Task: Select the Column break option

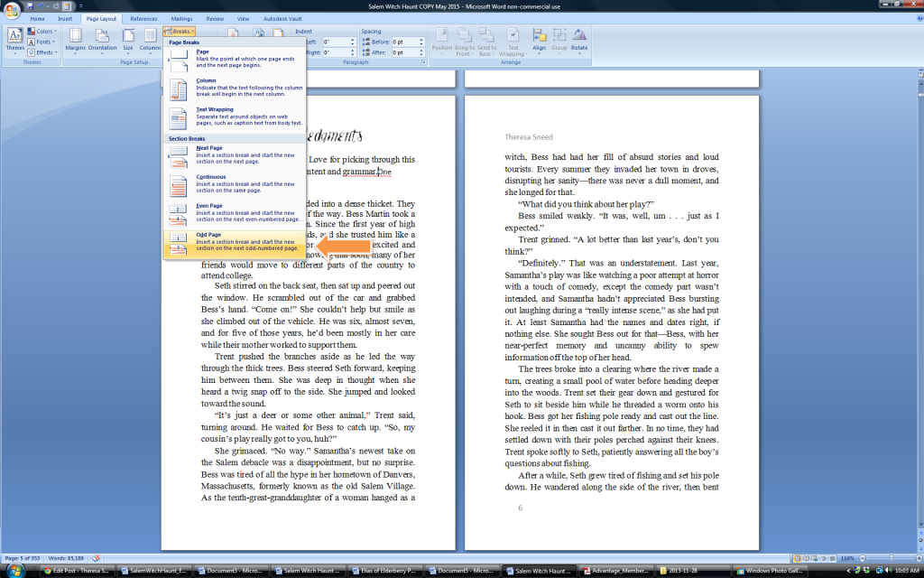Action: click(x=236, y=88)
